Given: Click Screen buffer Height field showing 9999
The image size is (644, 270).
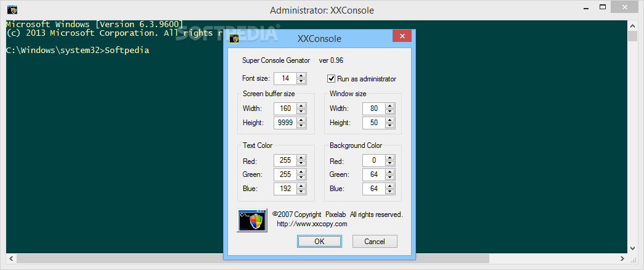Looking at the screenshot, I should click(286, 123).
